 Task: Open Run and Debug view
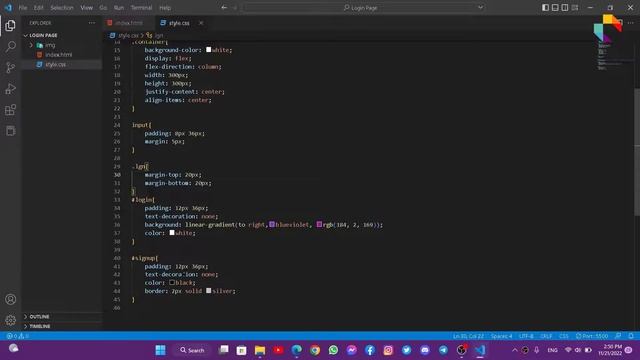tap(11, 89)
